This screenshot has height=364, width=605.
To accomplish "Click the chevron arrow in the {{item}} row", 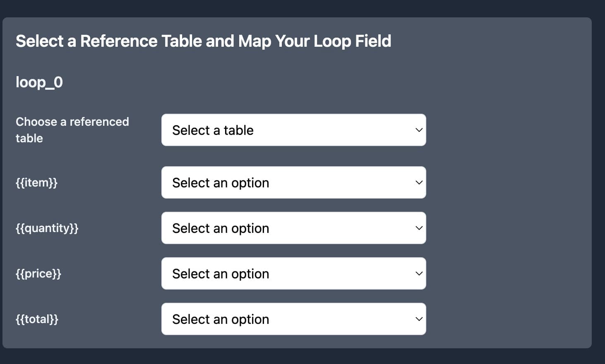I will 419,182.
